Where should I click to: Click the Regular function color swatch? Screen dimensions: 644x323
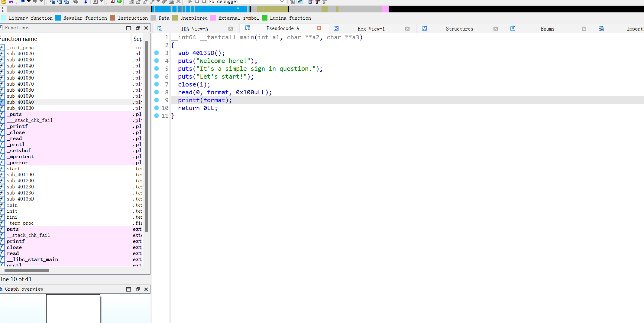[58, 18]
